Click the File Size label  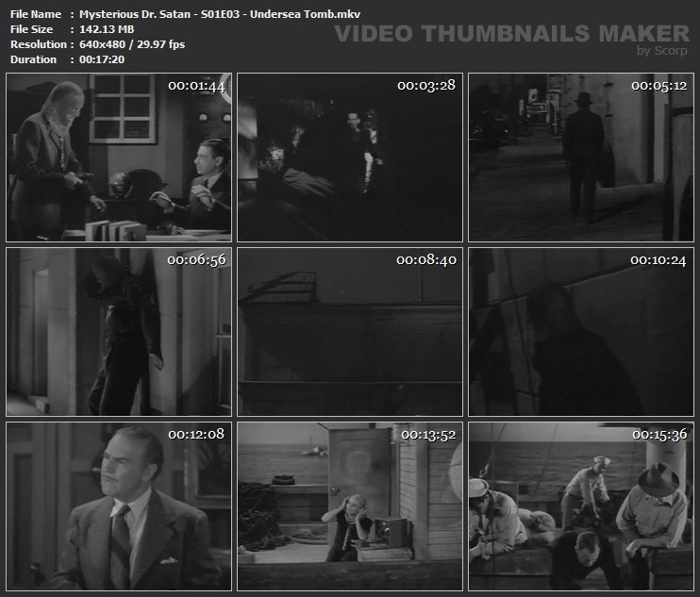pos(31,29)
